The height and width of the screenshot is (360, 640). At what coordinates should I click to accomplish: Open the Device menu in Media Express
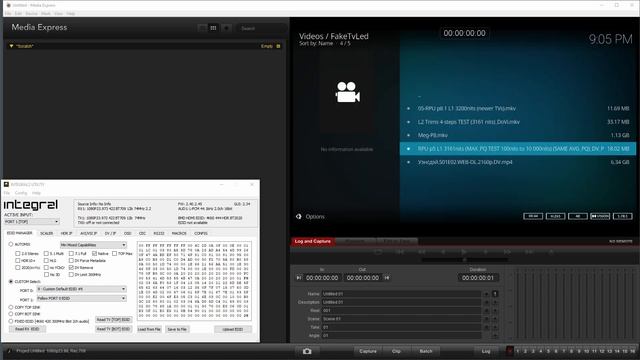point(31,13)
